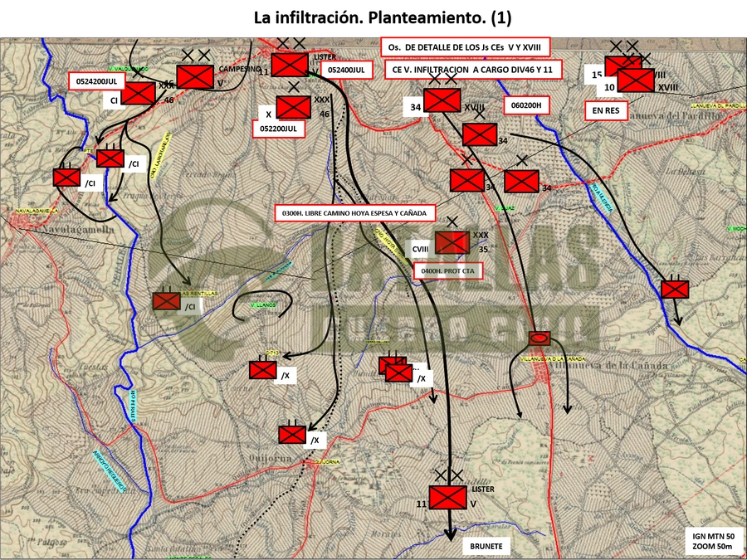The height and width of the screenshot is (560, 747).
Task: Select the 'IGN MTN 50 ZOOM 50m' legend box
Action: coord(712,541)
